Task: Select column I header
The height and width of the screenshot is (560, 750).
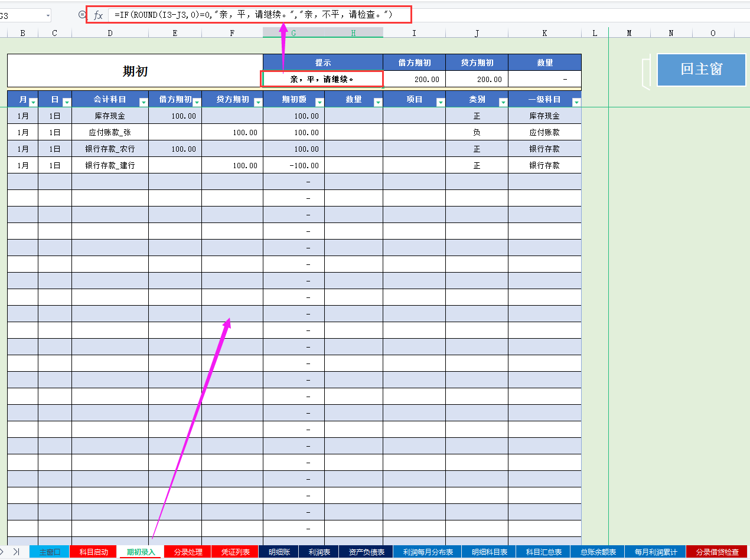Action: click(414, 33)
